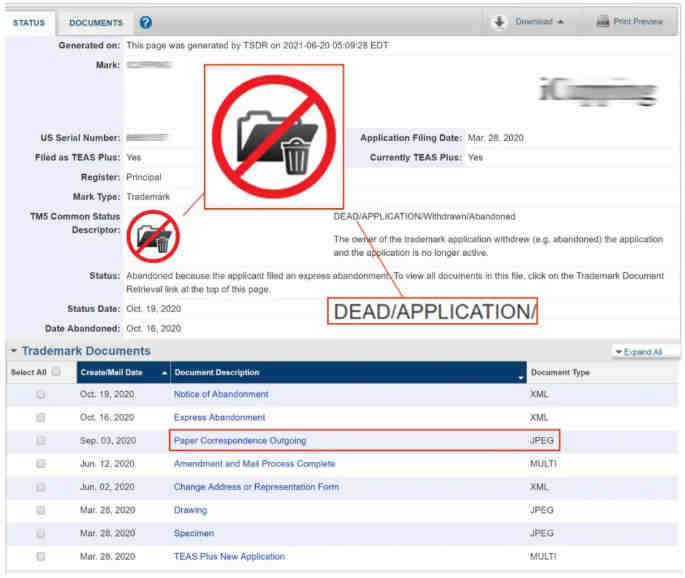The image size is (685, 578).
Task: Open Amendment and Mail Process Complete link
Action: click(254, 464)
